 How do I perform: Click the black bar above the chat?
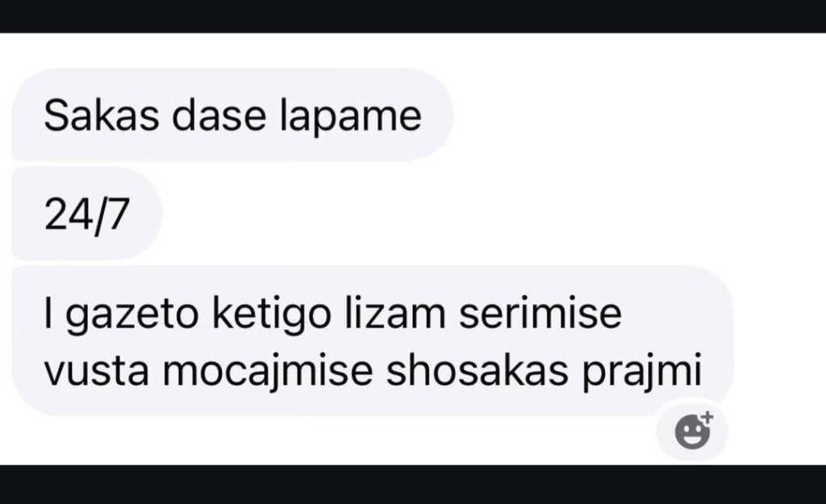pos(413,16)
